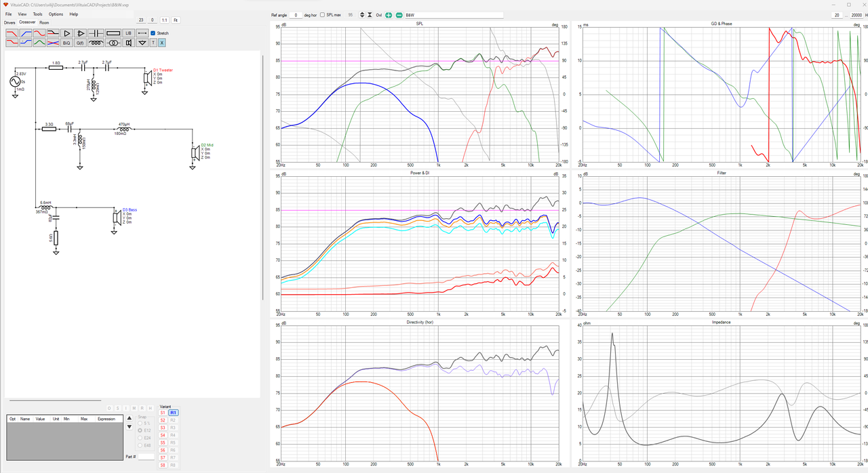Select the 5 % snap option
Image resolution: width=868 pixels, height=473 pixels.
tap(140, 423)
